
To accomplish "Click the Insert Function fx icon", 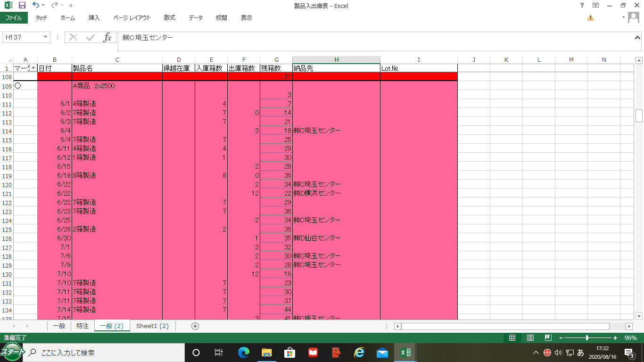I will coord(107,38).
